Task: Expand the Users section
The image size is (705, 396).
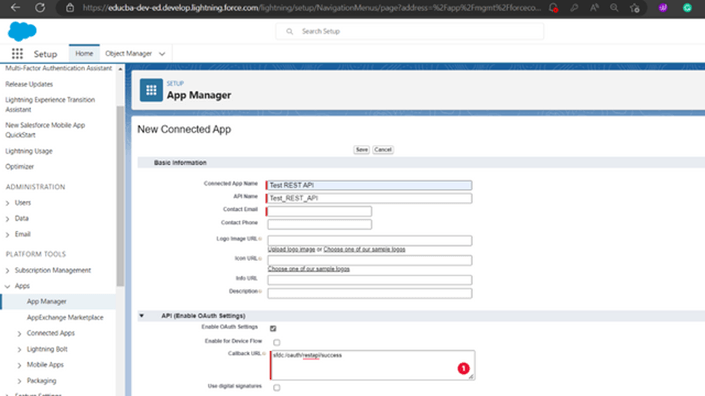Action: [7, 203]
